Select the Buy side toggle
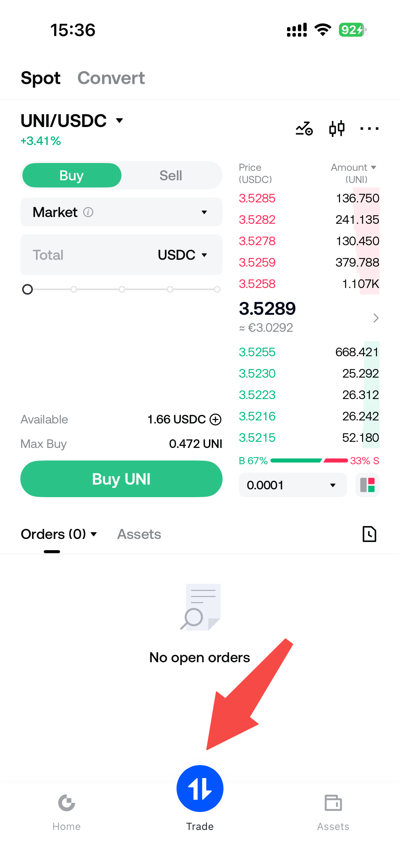 tap(72, 176)
